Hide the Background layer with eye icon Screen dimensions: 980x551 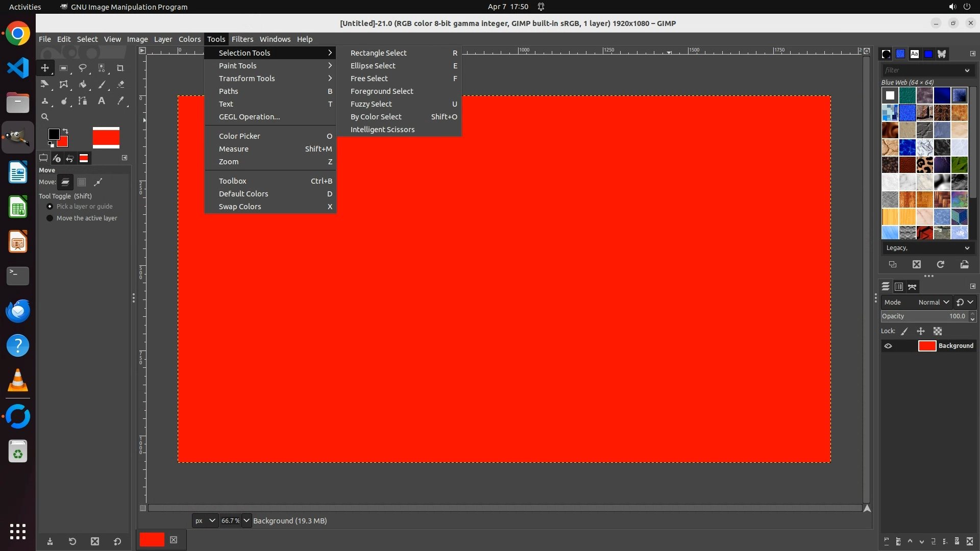tap(888, 346)
